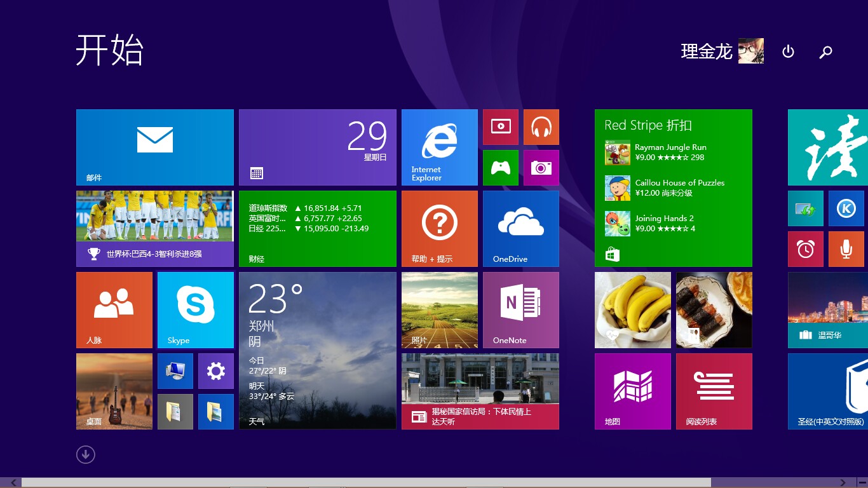Click the 'Red Stripe 折扣' heading
The image size is (868, 488).
click(x=648, y=125)
